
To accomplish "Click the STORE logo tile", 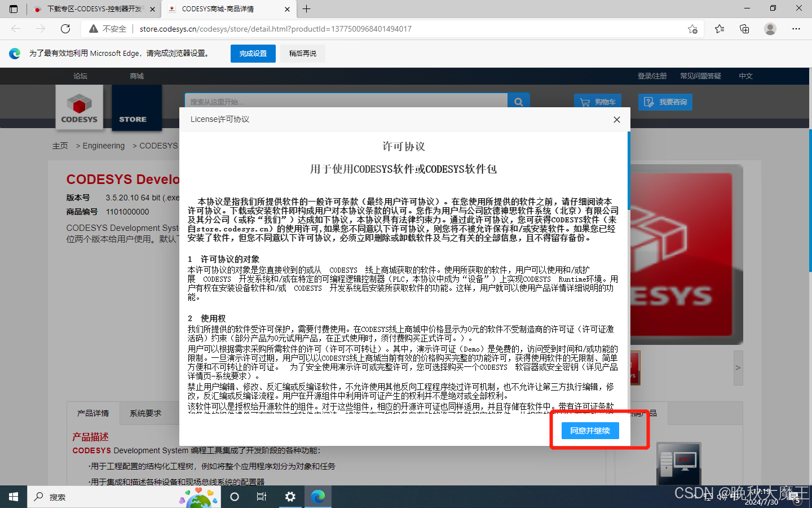I will point(137,108).
